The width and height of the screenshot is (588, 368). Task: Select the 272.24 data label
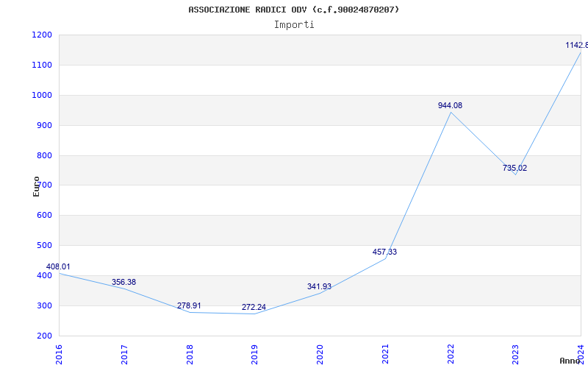pyautogui.click(x=254, y=307)
